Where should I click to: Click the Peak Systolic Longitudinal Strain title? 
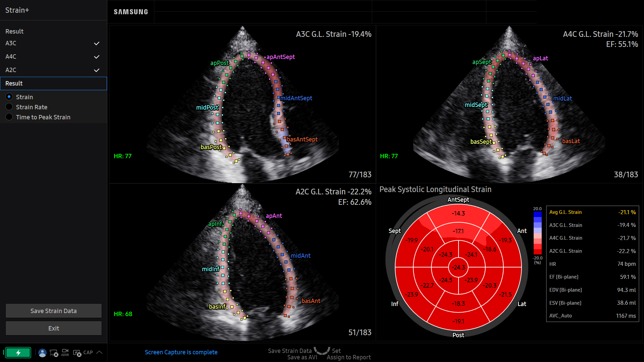435,189
